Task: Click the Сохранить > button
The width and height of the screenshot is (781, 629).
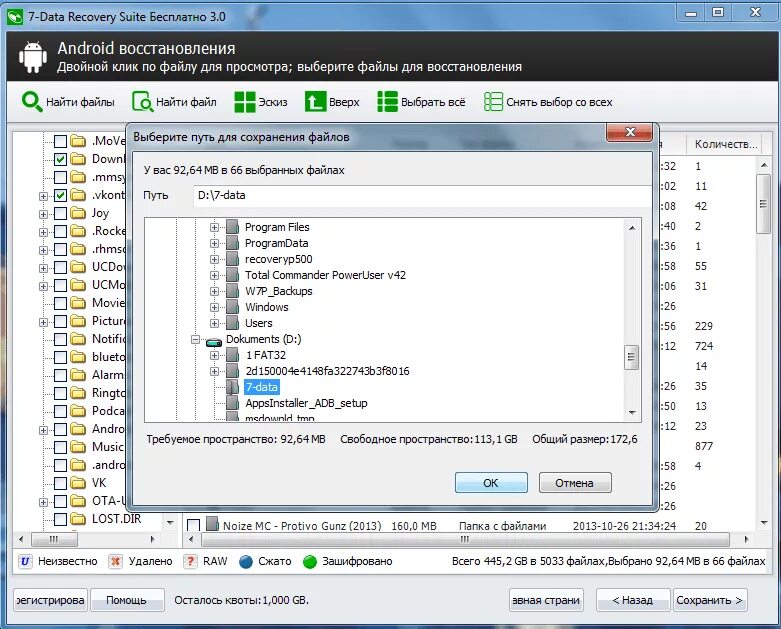Action: [710, 600]
